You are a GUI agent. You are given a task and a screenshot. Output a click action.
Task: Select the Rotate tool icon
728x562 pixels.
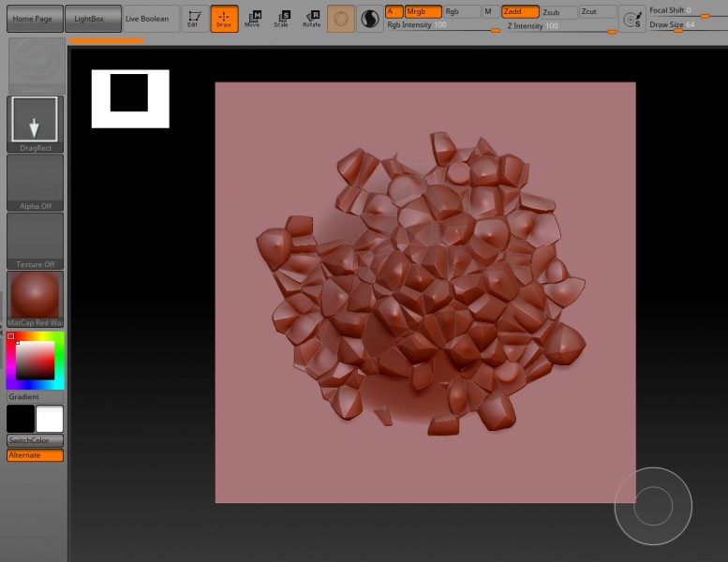312,19
